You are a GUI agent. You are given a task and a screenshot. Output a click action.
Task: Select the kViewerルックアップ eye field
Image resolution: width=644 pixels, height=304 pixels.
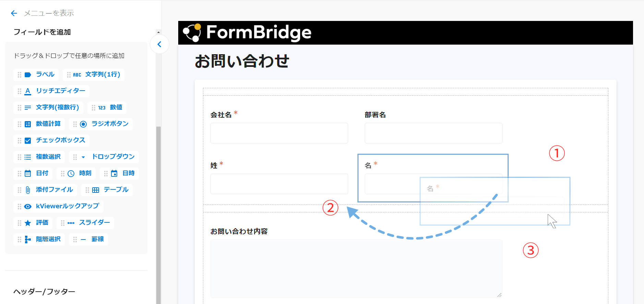coord(58,206)
